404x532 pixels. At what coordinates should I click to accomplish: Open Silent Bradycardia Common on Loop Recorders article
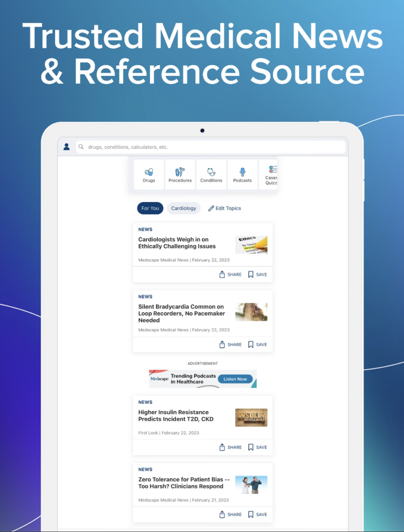[181, 313]
